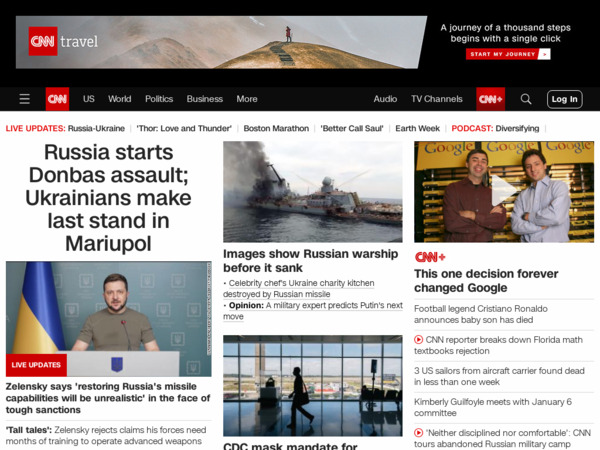This screenshot has height=450, width=600.
Task: Open the Business section
Action: [205, 99]
